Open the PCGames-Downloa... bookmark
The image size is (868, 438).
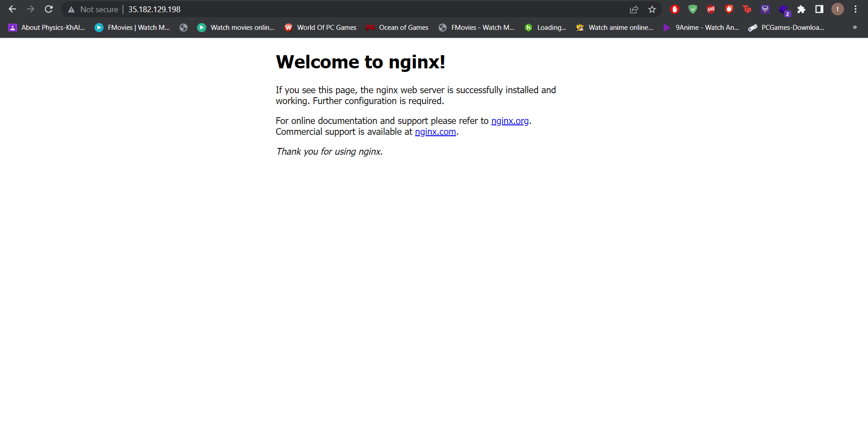[786, 28]
